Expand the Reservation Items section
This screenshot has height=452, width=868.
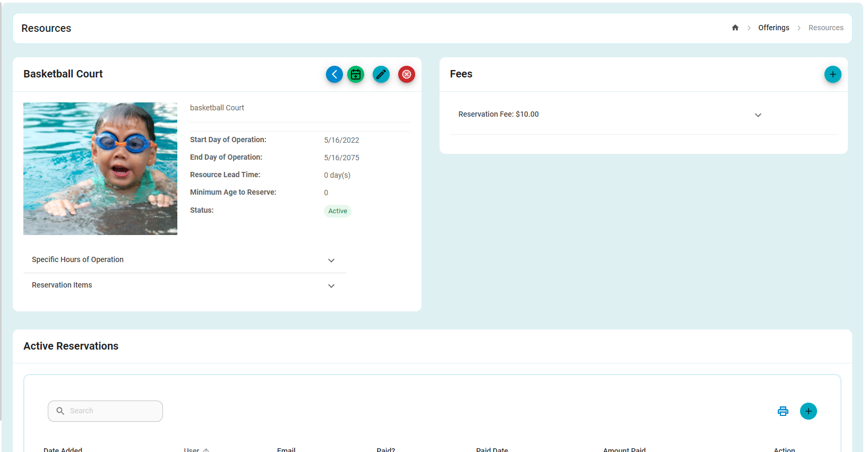185,285
